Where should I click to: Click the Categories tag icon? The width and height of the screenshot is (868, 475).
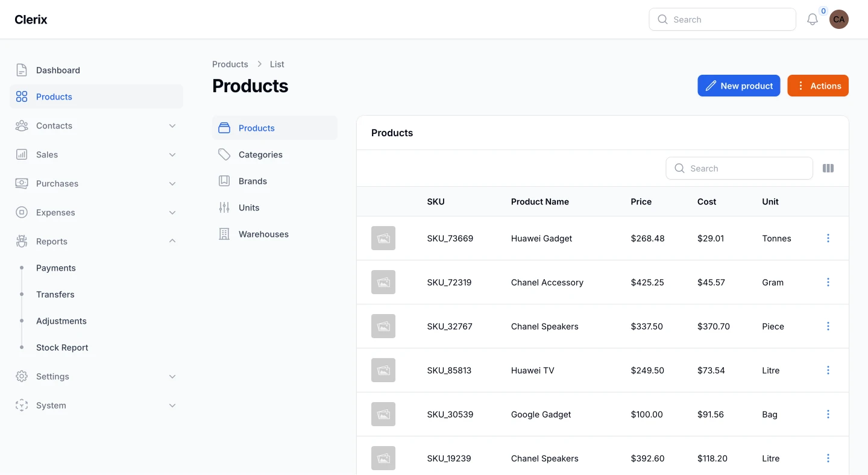pyautogui.click(x=224, y=154)
